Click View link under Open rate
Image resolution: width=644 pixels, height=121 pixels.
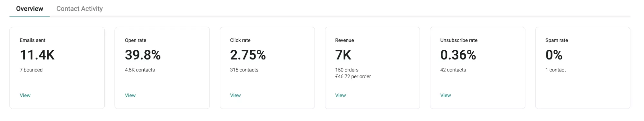[x=130, y=95]
